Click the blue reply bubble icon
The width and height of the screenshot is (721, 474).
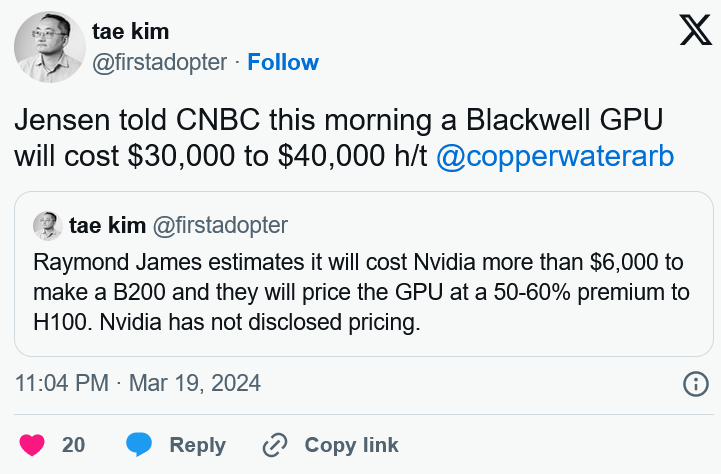point(139,445)
